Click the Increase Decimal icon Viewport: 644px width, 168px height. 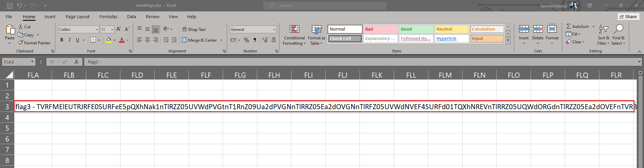(265, 40)
